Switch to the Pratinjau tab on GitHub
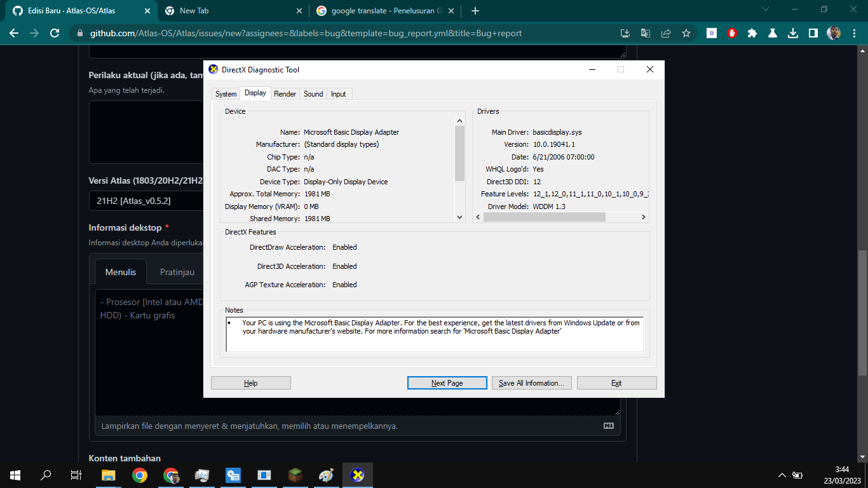Image resolution: width=868 pixels, height=488 pixels. (176, 271)
